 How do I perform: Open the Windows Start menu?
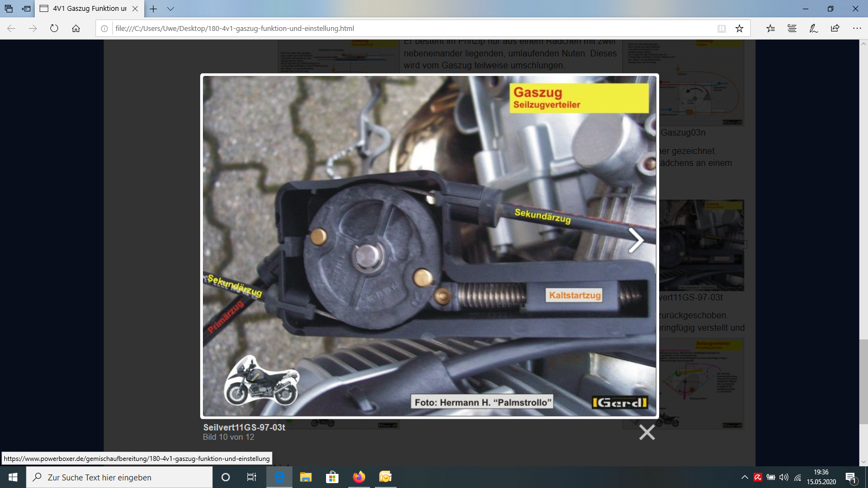click(x=13, y=477)
